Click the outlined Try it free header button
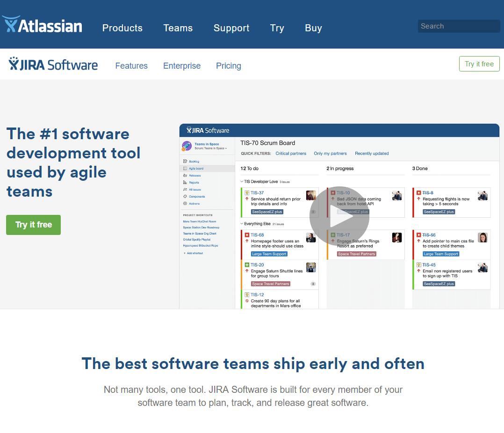Viewport: 504px width, 433px height. tap(479, 64)
